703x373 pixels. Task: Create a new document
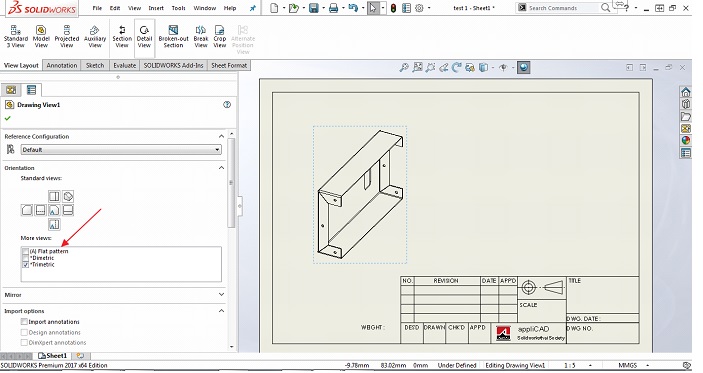(x=274, y=8)
